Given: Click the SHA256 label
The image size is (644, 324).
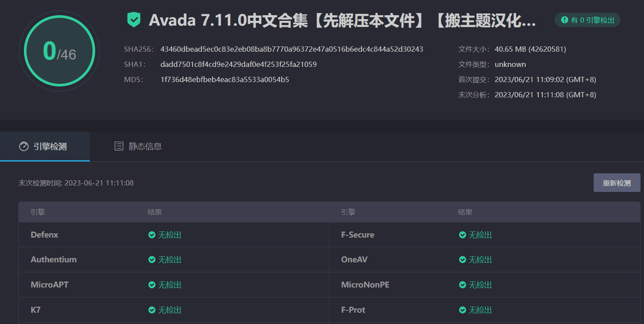Looking at the screenshot, I should tap(139, 49).
